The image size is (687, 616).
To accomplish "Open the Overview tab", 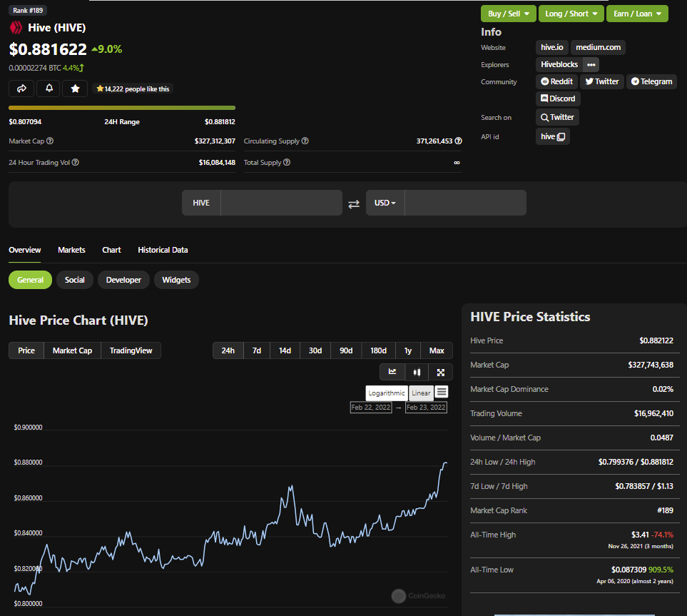I will click(x=24, y=250).
